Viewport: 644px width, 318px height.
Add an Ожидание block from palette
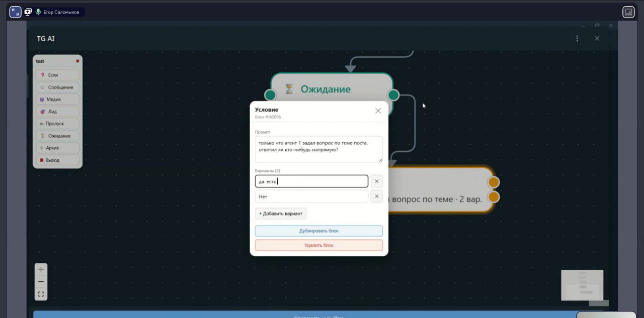tap(57, 136)
